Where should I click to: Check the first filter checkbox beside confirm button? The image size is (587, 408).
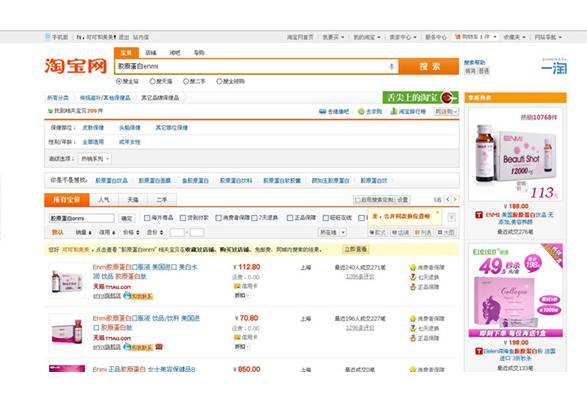[x=147, y=218]
